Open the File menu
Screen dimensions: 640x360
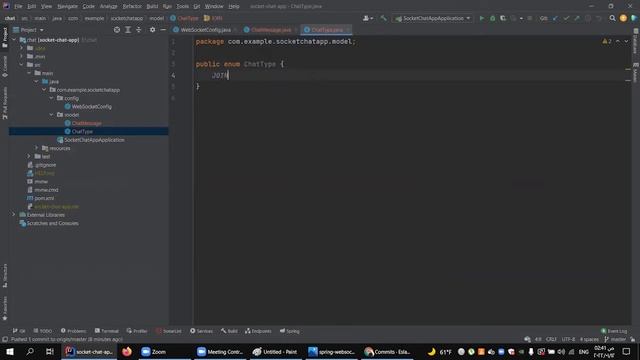pyautogui.click(x=18, y=7)
